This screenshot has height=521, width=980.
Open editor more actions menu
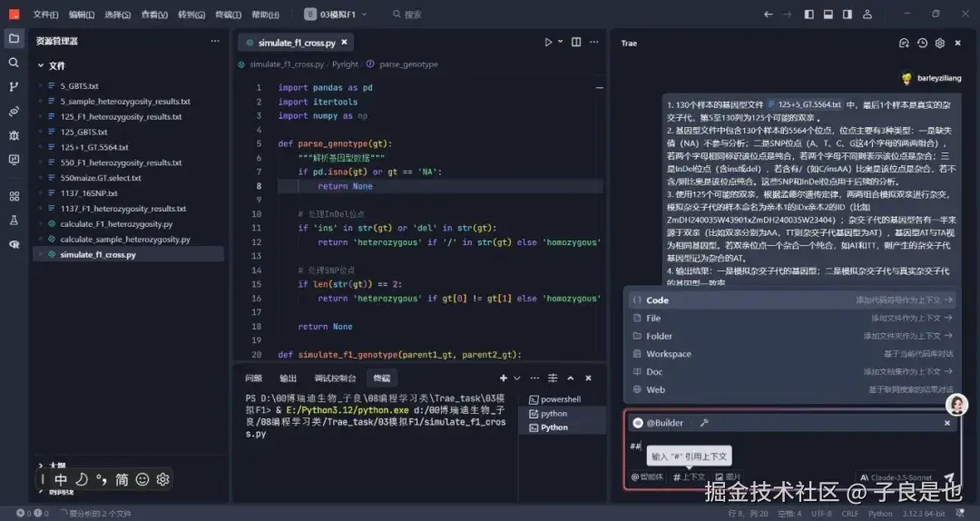[x=593, y=42]
